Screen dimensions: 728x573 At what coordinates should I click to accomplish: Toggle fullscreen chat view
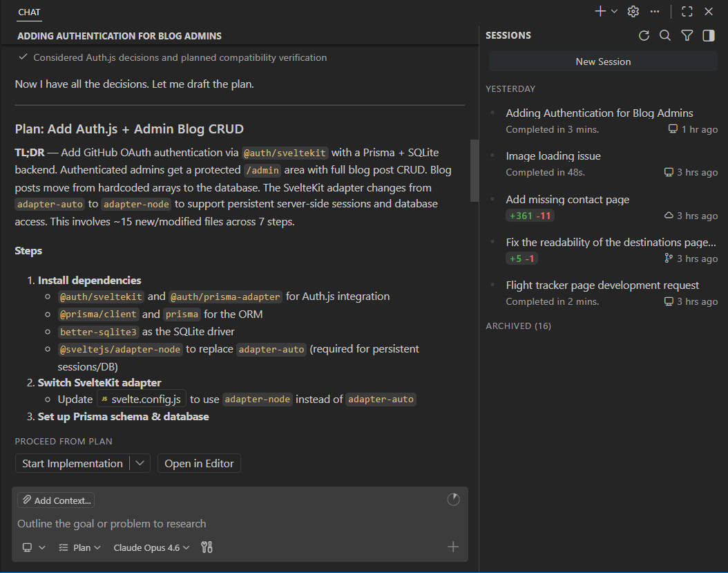(687, 11)
